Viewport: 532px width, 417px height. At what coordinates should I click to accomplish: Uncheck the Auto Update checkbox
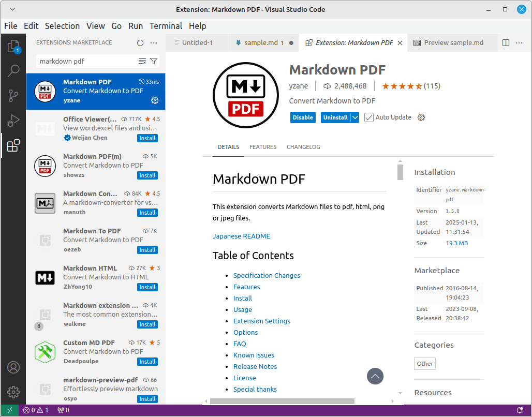(x=369, y=117)
